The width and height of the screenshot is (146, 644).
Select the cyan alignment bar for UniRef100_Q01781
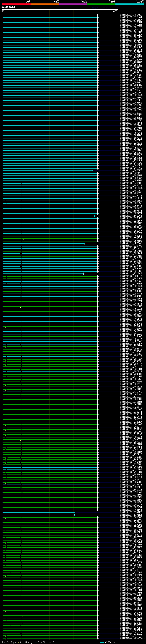pos(50,42)
